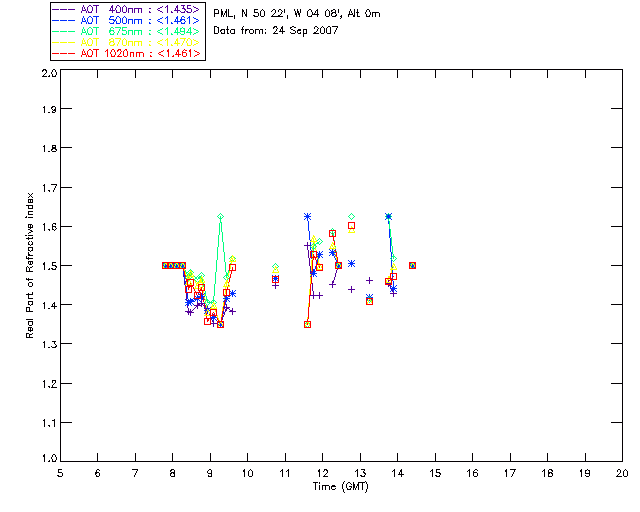Click the 2.0 tick label on y-axis
The width and height of the screenshot is (640, 512).
[47, 75]
